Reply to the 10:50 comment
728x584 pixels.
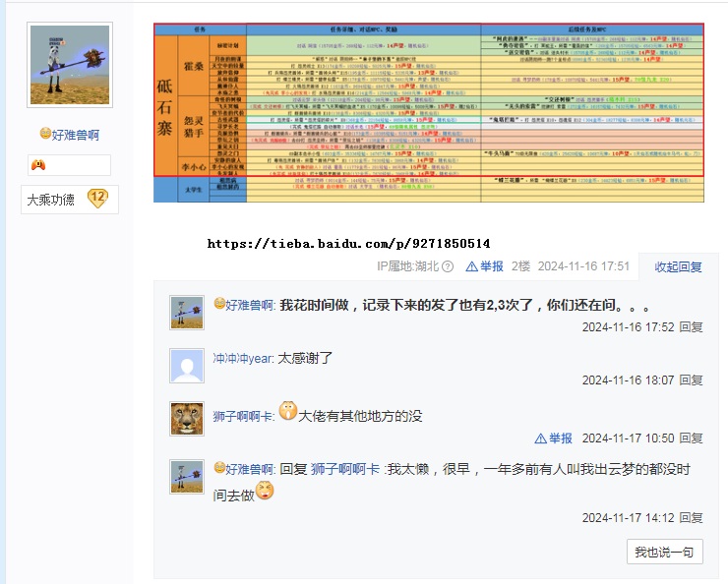tap(691, 438)
